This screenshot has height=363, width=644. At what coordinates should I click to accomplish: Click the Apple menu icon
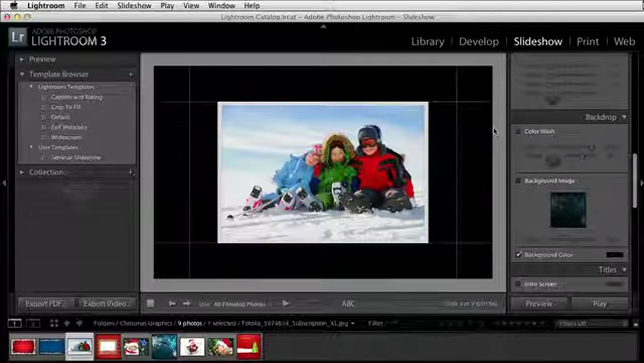(13, 5)
